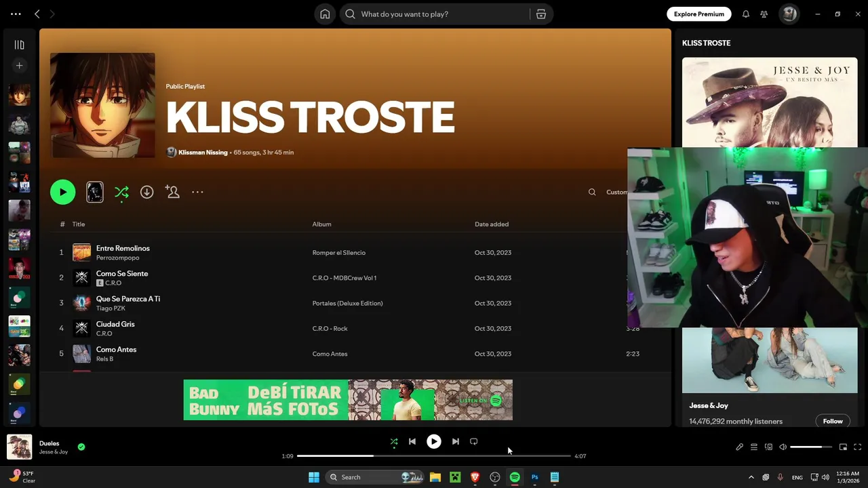Go back to previous page
868x488 pixels.
point(37,14)
